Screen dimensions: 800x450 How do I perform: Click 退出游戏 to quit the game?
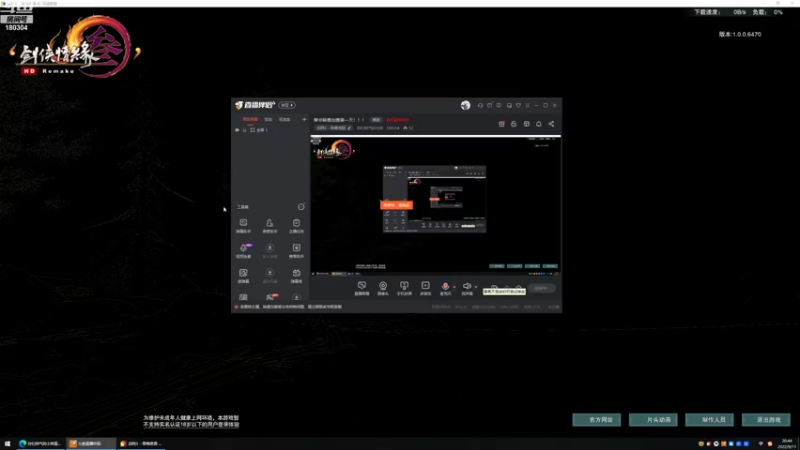[x=766, y=419]
